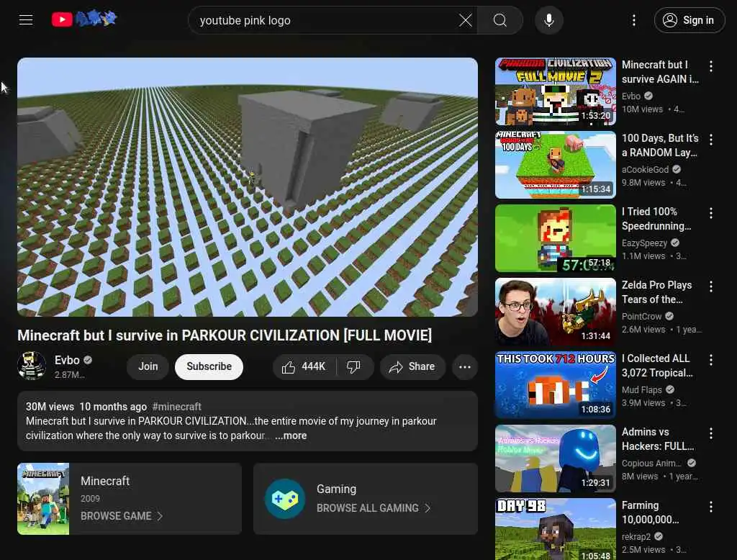This screenshot has width=737, height=560.
Task: Click the Gaming controller icon
Action: 285,499
